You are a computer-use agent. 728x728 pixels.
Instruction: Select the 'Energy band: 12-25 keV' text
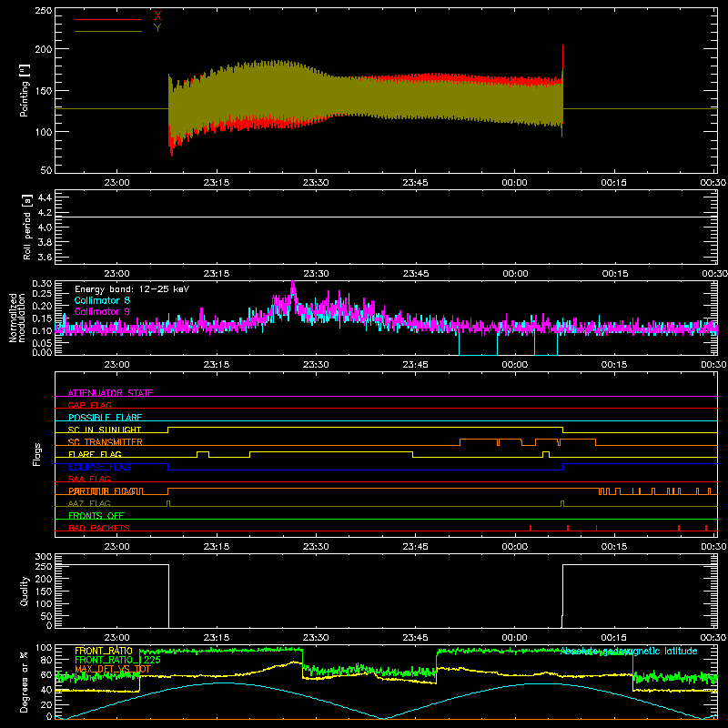[132, 289]
